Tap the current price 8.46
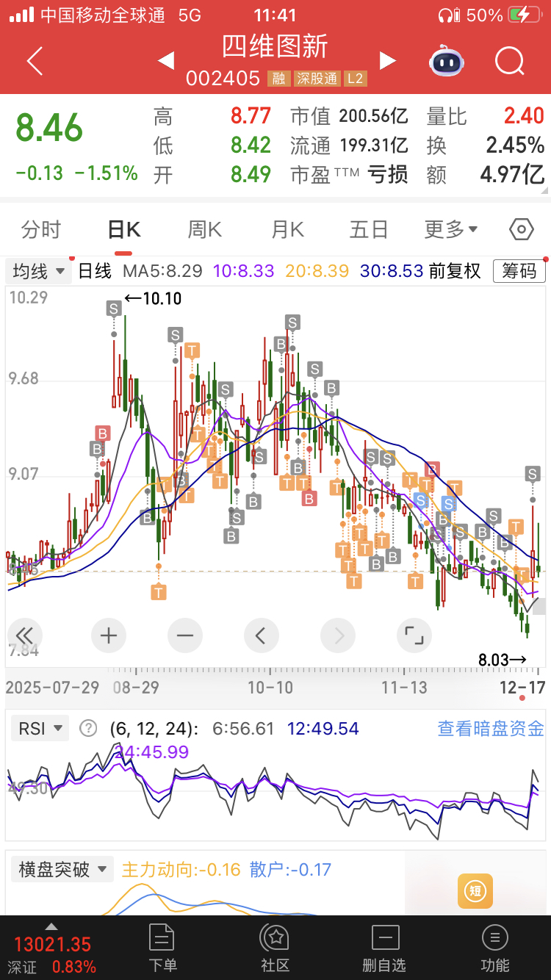The height and width of the screenshot is (980, 551). click(49, 129)
